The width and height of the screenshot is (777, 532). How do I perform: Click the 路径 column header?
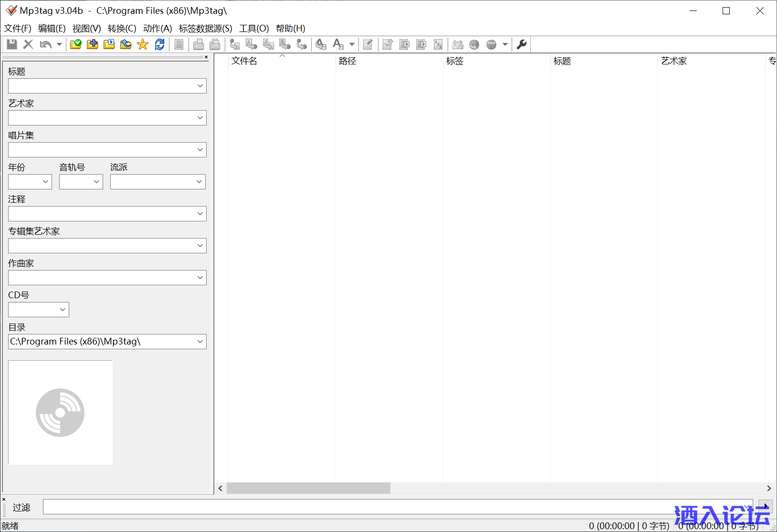[347, 61]
